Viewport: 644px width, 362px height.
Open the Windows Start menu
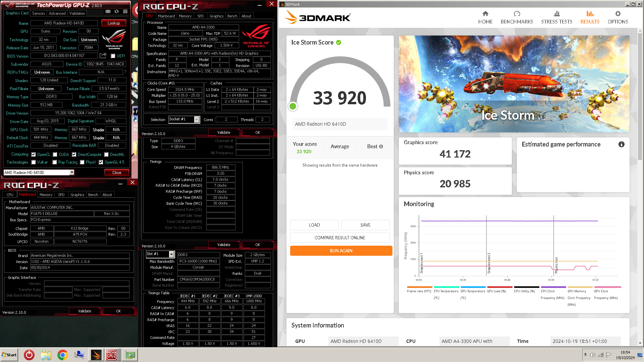click(x=9, y=355)
